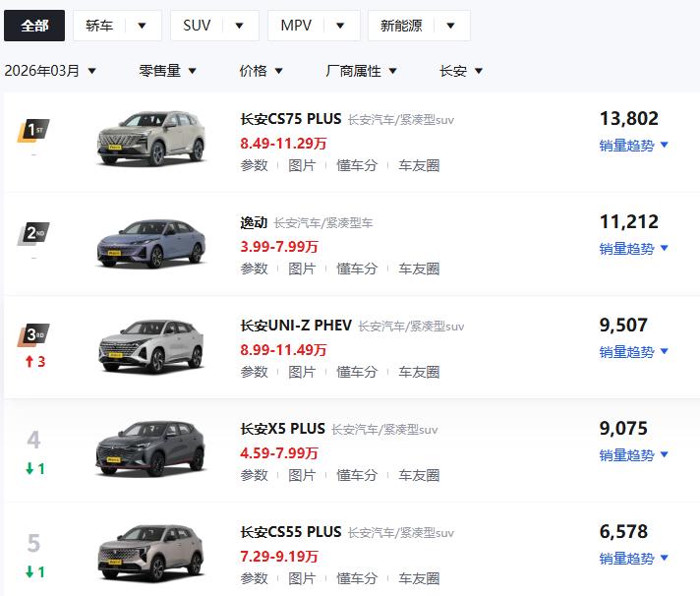Expand the SUV category dropdown
This screenshot has width=700, height=596.
point(214,26)
